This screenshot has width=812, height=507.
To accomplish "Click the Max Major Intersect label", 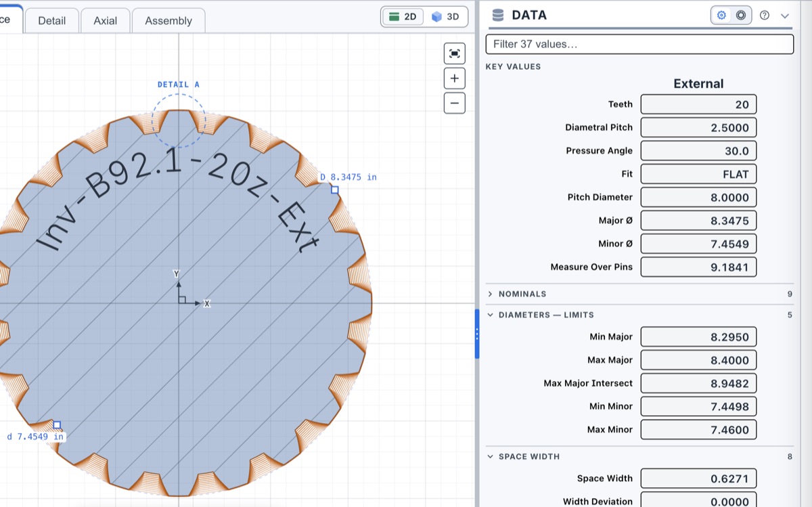I will (x=588, y=383).
